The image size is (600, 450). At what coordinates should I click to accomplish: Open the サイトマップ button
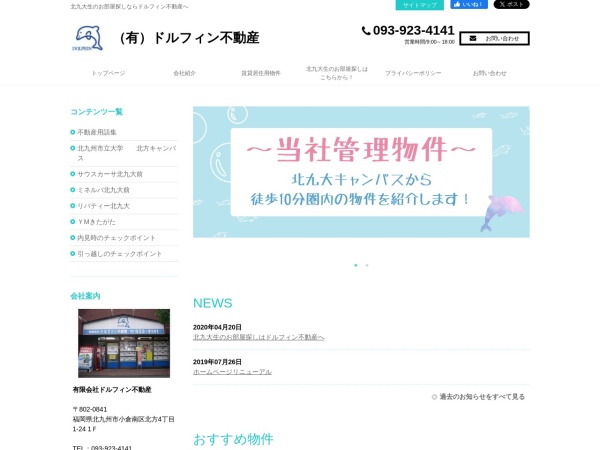[419, 5]
